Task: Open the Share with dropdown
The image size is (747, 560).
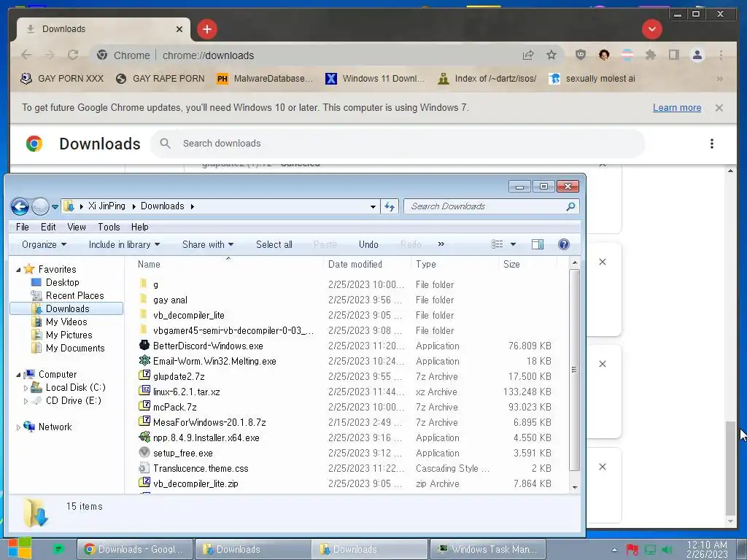Action: click(x=208, y=244)
